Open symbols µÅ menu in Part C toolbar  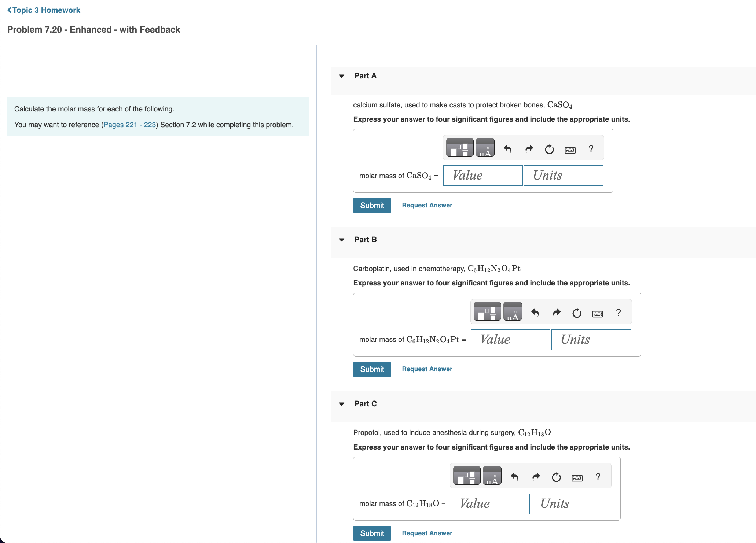(x=492, y=476)
